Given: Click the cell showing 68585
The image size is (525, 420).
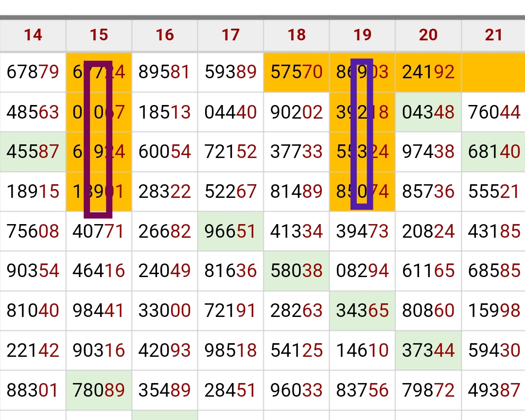Looking at the screenshot, I should tap(493, 271).
